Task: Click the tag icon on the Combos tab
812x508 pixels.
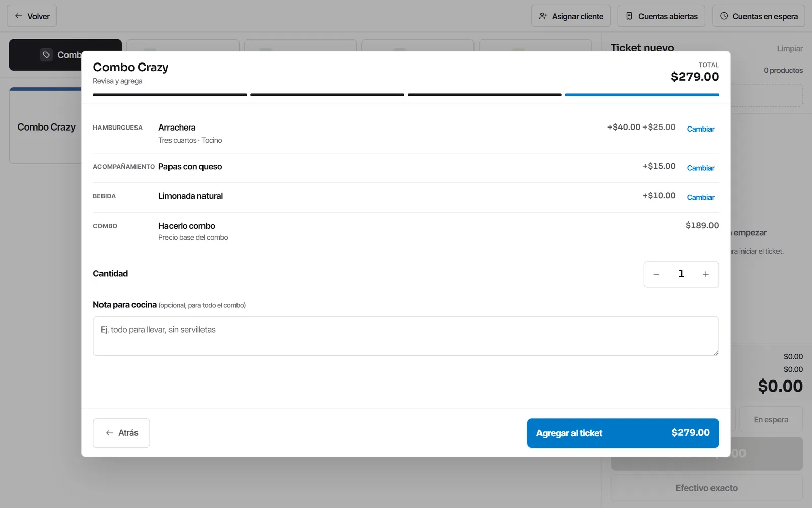Action: (x=46, y=55)
